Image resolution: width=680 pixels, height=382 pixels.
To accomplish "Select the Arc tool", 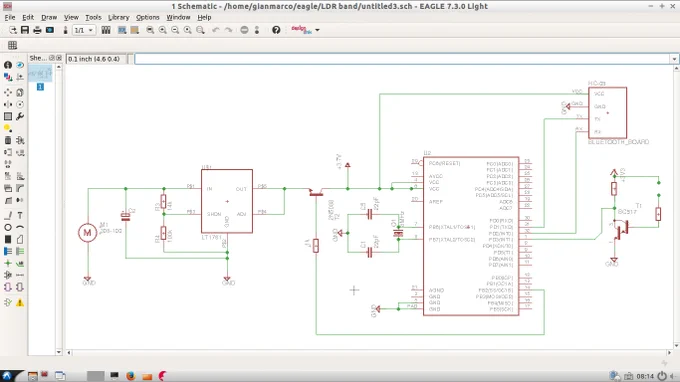I will 20,227.
